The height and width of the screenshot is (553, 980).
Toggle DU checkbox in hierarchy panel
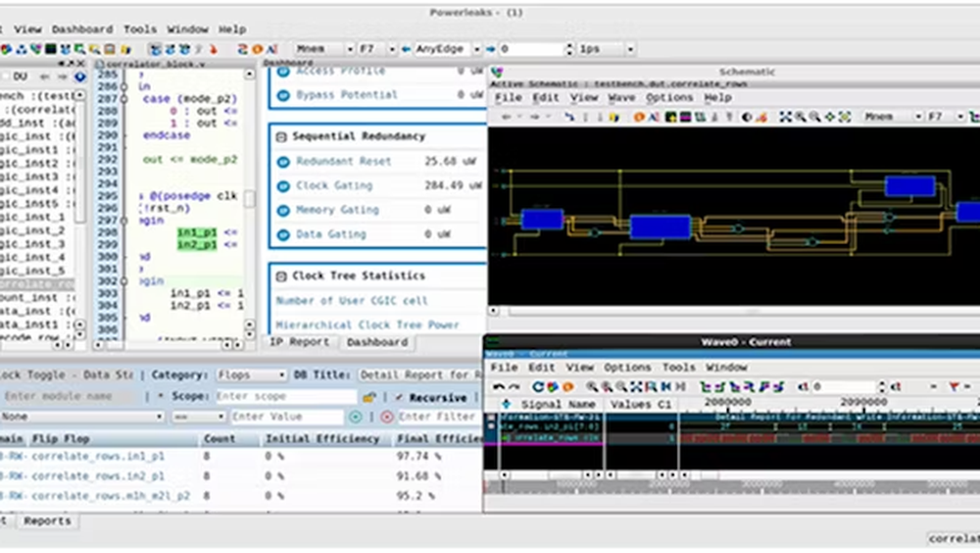click(6, 76)
